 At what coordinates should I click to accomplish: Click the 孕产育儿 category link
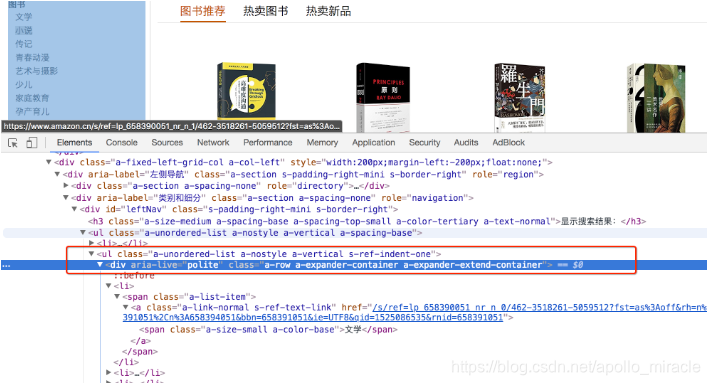(32, 111)
